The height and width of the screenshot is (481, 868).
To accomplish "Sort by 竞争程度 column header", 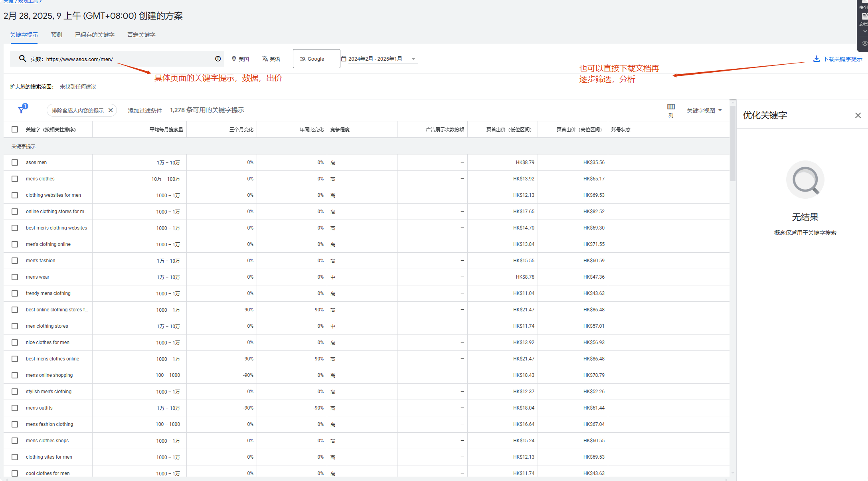I will point(340,130).
